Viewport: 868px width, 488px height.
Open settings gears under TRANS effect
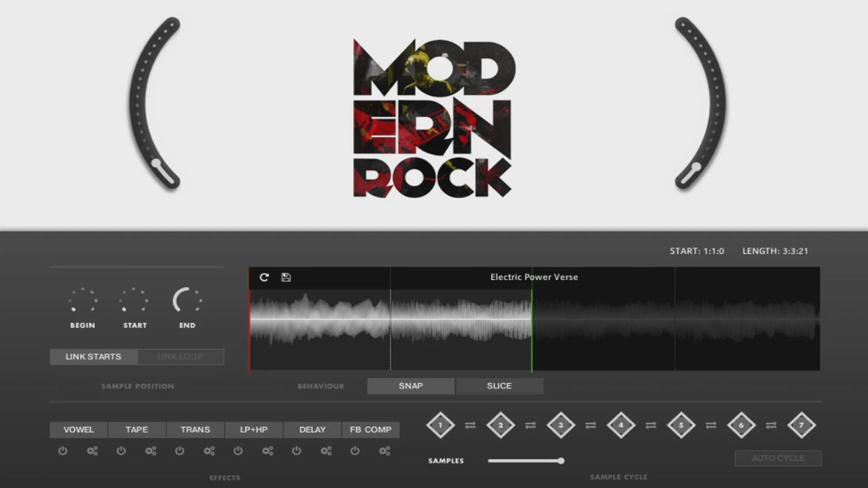(209, 451)
